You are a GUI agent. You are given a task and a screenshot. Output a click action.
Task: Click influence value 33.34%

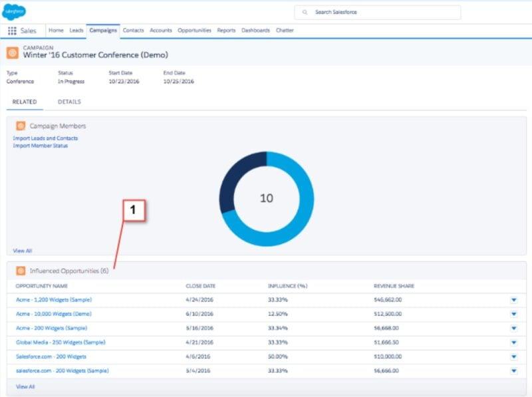pos(278,328)
